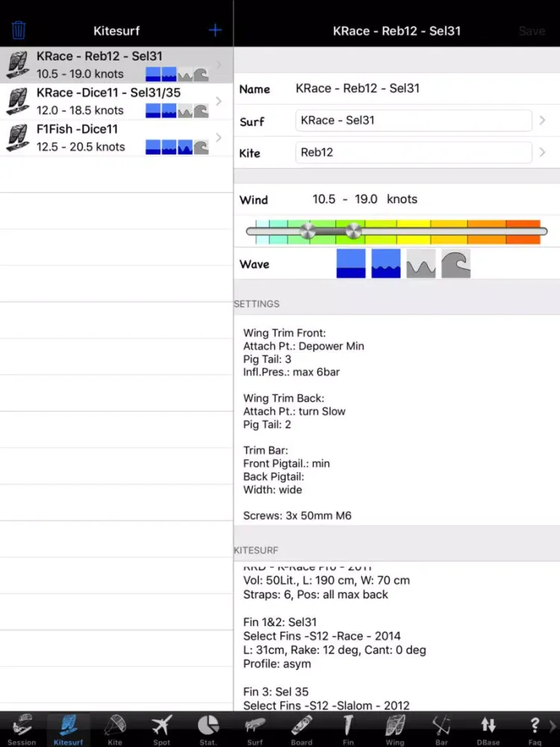Click medium wave icon in F1Fish row
560x747 pixels.
tap(185, 147)
